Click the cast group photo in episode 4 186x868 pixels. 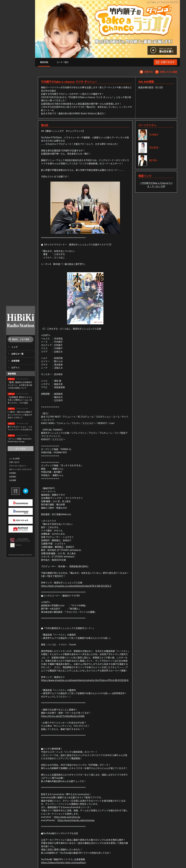[85, 208]
